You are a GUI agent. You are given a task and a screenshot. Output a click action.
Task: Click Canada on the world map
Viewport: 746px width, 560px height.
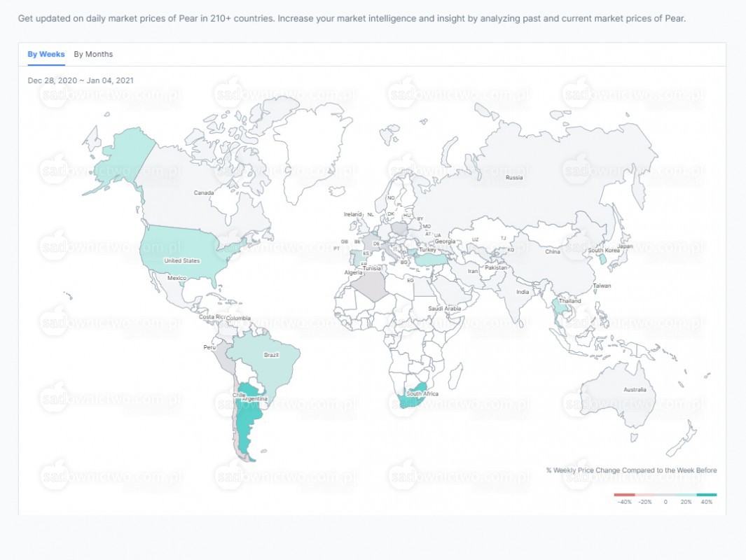(x=204, y=192)
